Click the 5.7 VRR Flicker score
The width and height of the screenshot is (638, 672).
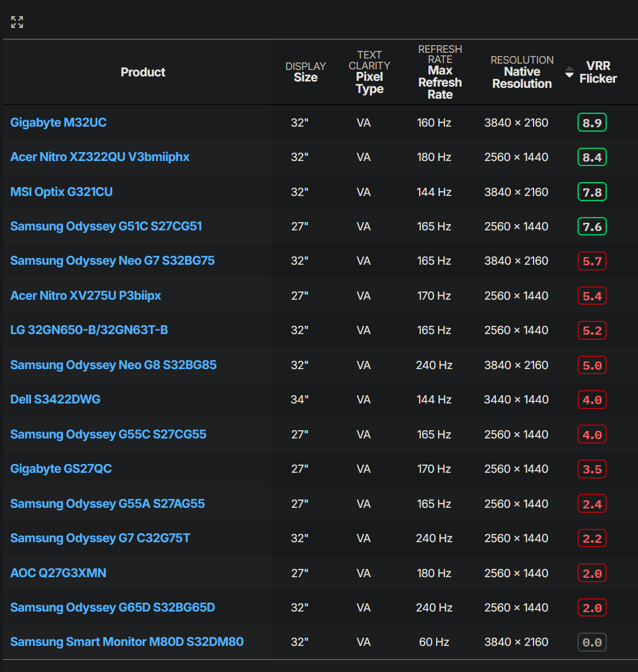coord(592,260)
